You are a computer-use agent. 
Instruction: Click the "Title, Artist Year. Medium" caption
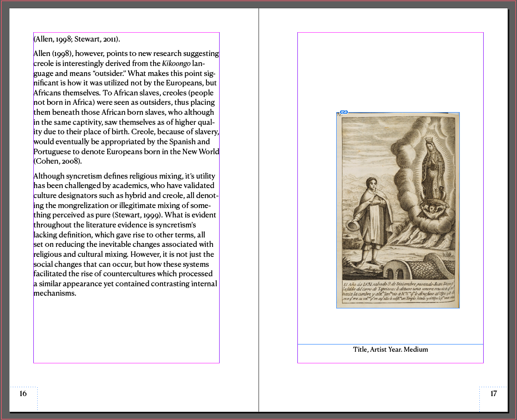point(390,350)
